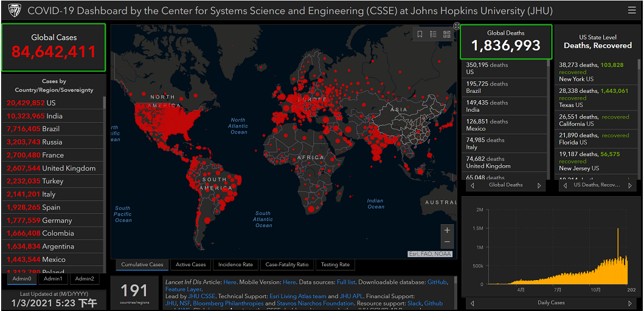Zoom in on the map with plus
The image size is (644, 311).
point(447,230)
